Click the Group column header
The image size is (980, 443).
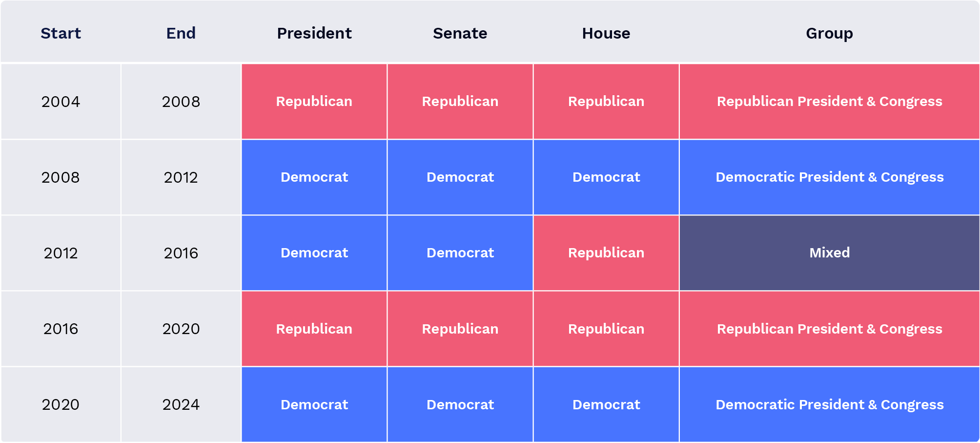pyautogui.click(x=829, y=33)
